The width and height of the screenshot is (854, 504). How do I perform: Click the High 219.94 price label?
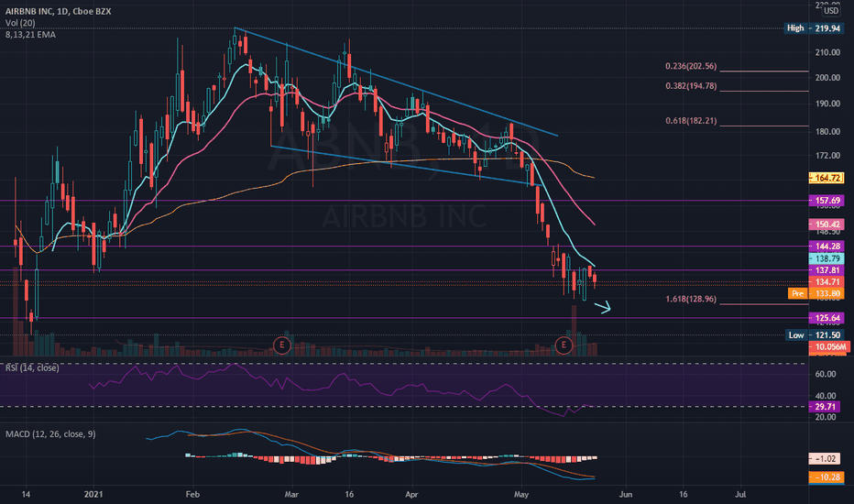[x=813, y=27]
